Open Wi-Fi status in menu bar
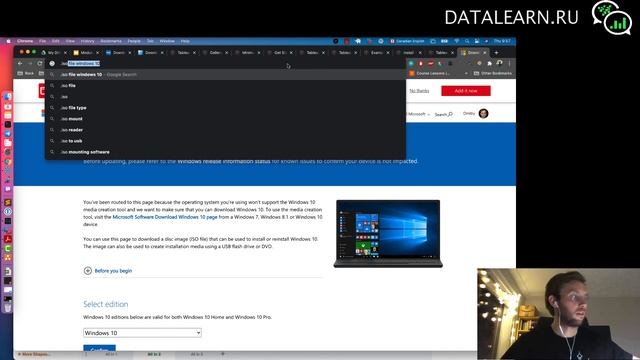Screen dimensions: 640x360 (x=456, y=41)
